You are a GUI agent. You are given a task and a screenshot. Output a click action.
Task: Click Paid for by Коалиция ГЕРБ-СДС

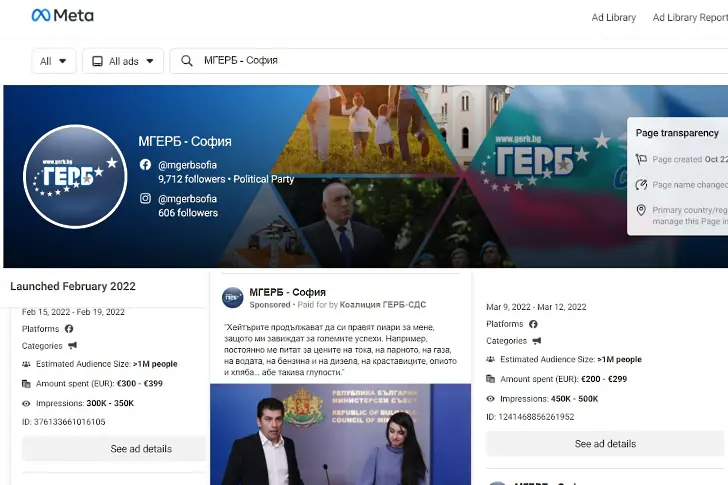tap(362, 305)
